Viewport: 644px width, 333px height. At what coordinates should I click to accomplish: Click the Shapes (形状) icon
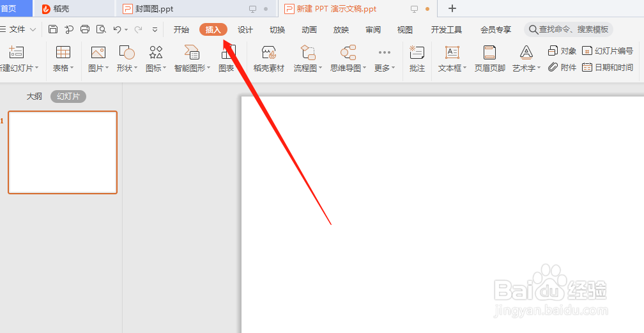tap(127, 52)
